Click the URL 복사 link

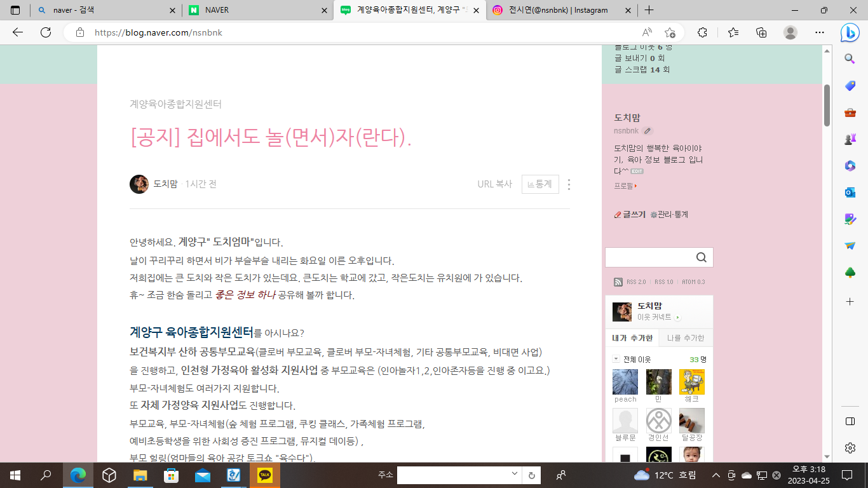(494, 184)
